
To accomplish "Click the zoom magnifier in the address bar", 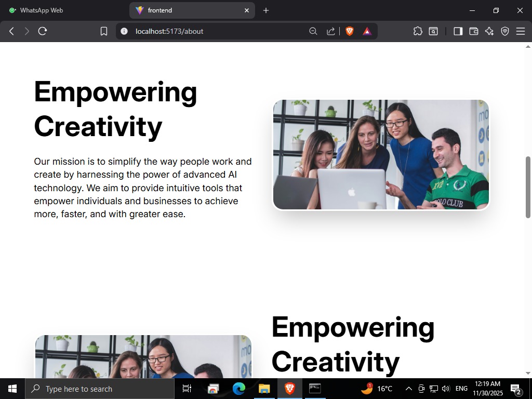I will 313,31.
